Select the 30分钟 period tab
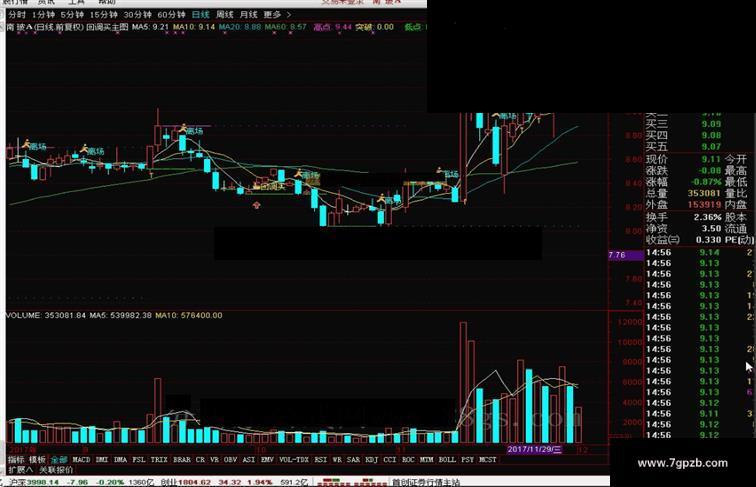Screen dimensions: 756x487 (x=137, y=15)
